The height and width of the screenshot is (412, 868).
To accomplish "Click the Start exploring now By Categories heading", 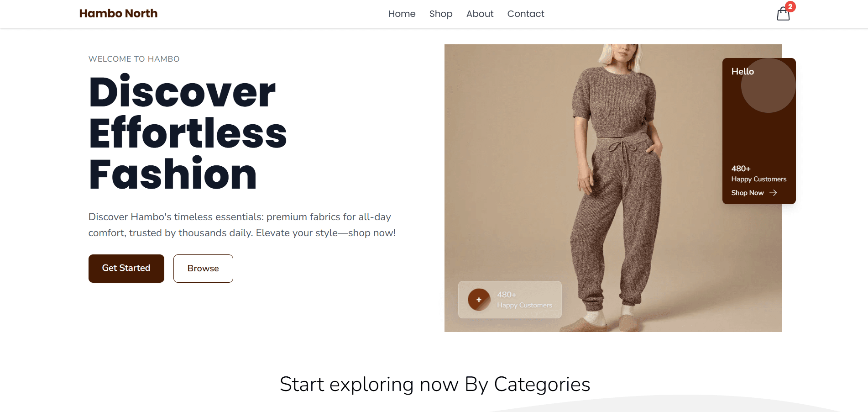I will click(x=435, y=384).
